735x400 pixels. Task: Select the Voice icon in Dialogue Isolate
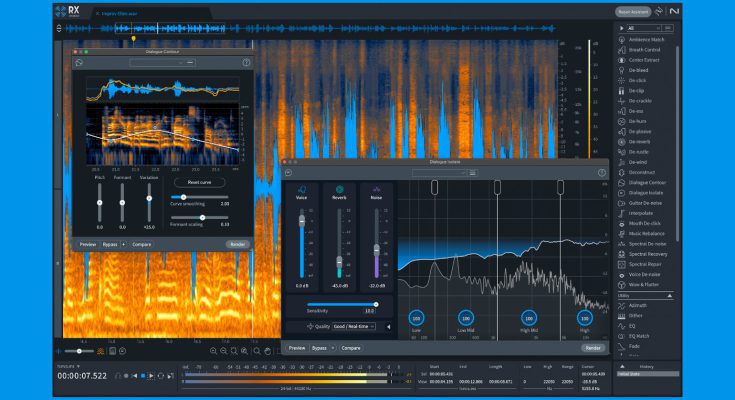click(x=302, y=189)
